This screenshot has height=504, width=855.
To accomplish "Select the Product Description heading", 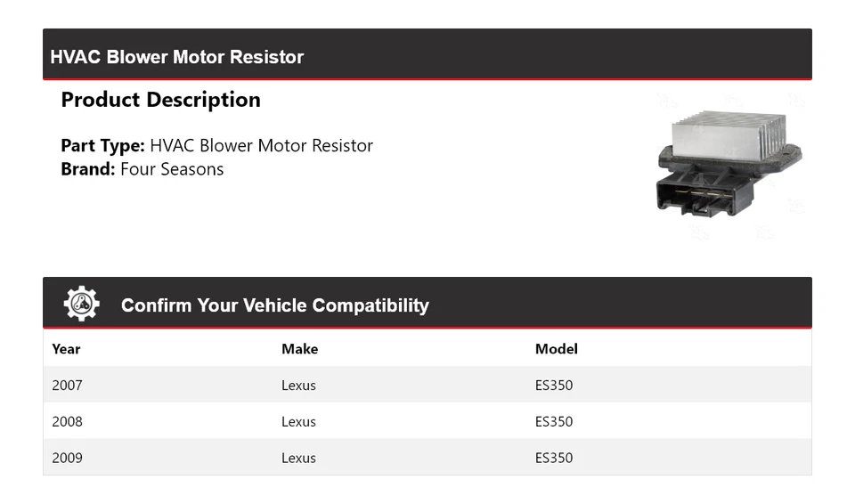I will coord(160,100).
